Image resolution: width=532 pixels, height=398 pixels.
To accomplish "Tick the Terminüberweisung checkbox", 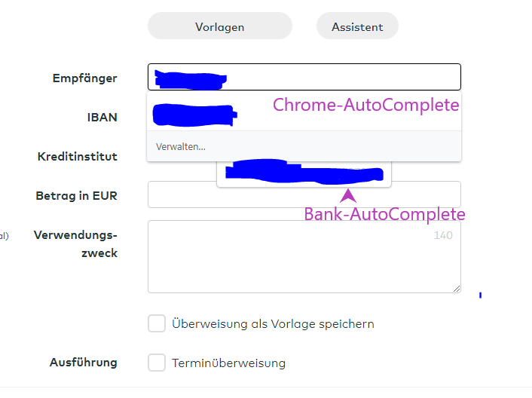I will (157, 363).
